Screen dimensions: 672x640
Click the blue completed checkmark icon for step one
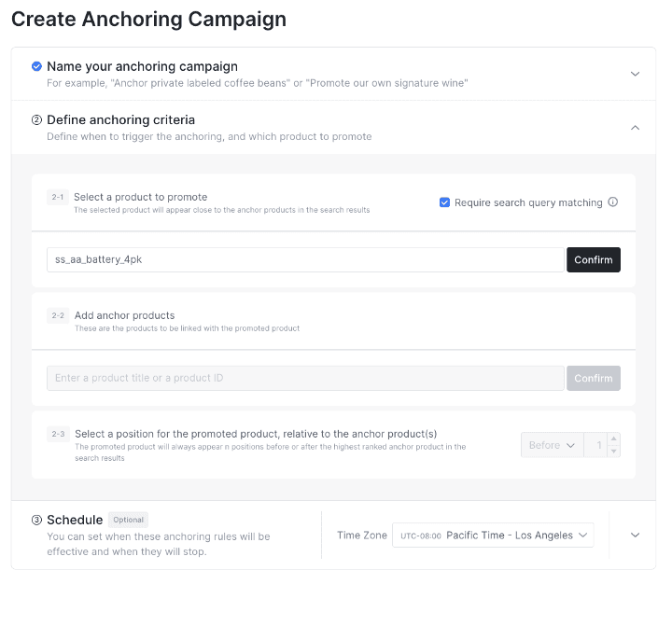coord(36,66)
